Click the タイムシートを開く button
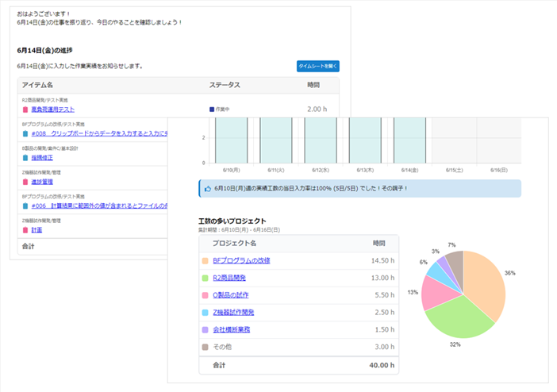 (317, 66)
